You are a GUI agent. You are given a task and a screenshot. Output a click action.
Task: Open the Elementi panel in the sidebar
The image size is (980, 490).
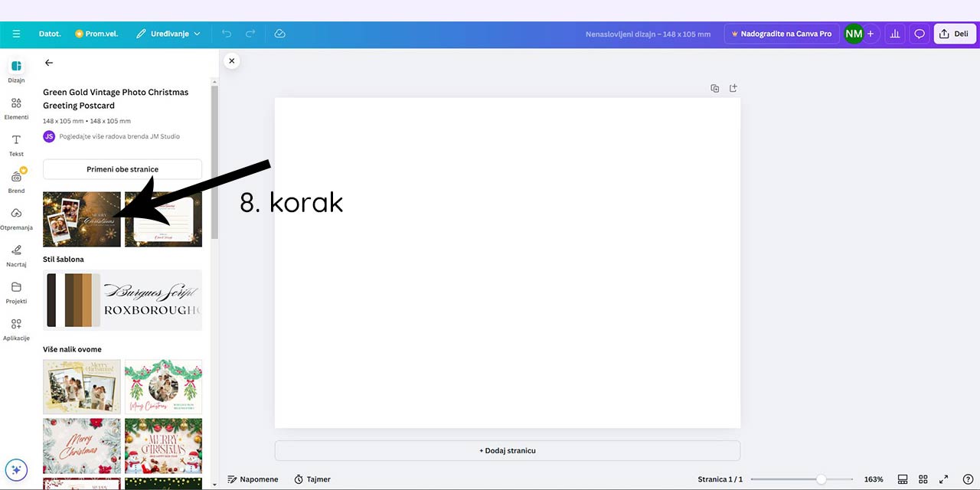click(16, 107)
